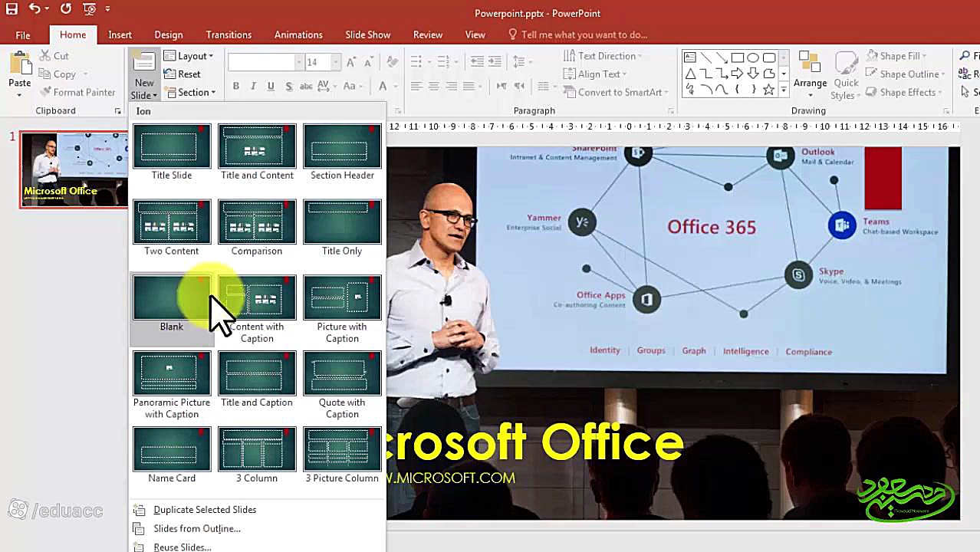Image resolution: width=980 pixels, height=552 pixels.
Task: Open the Section dropdown
Action: pos(189,92)
